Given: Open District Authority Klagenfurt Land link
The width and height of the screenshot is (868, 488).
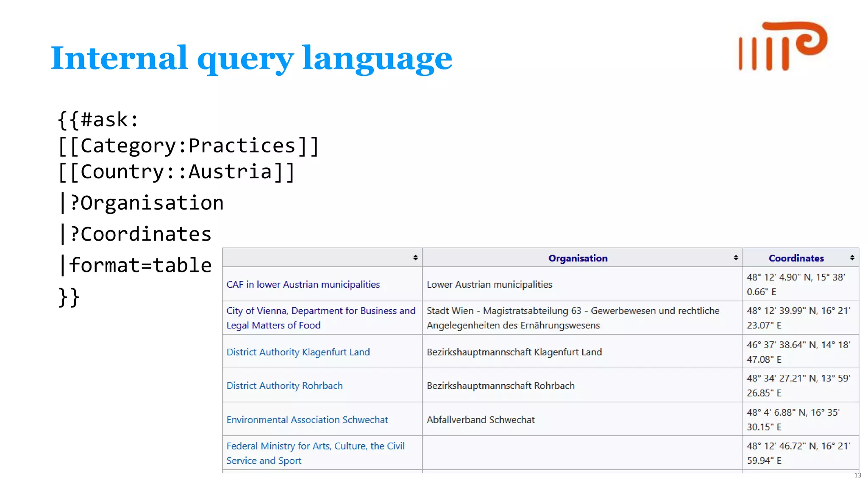Looking at the screenshot, I should tap(298, 352).
